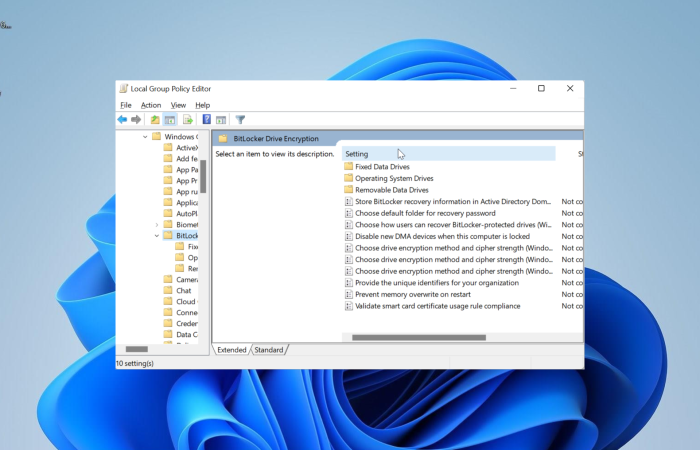
Task: Collapse the Windows Components tree node
Action: pyautogui.click(x=145, y=137)
